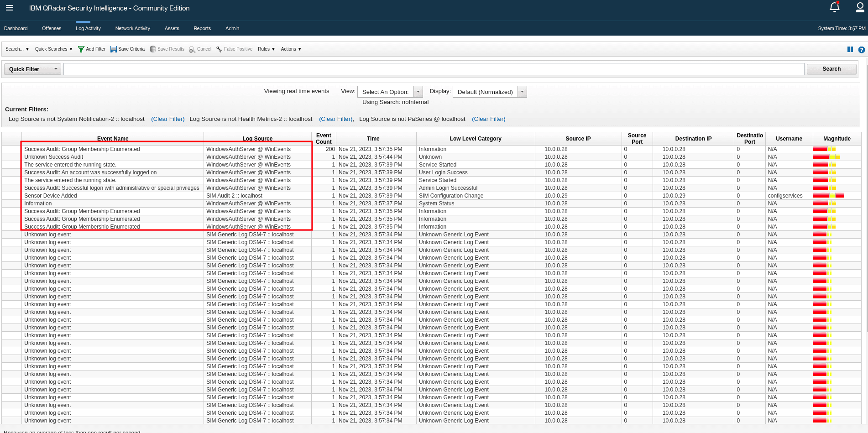Click the Save Criteria disk icon

click(x=114, y=49)
